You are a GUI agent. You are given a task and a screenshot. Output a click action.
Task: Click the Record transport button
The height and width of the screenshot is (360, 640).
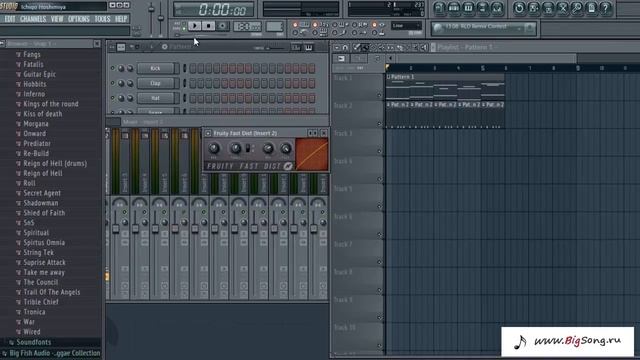[x=222, y=26]
